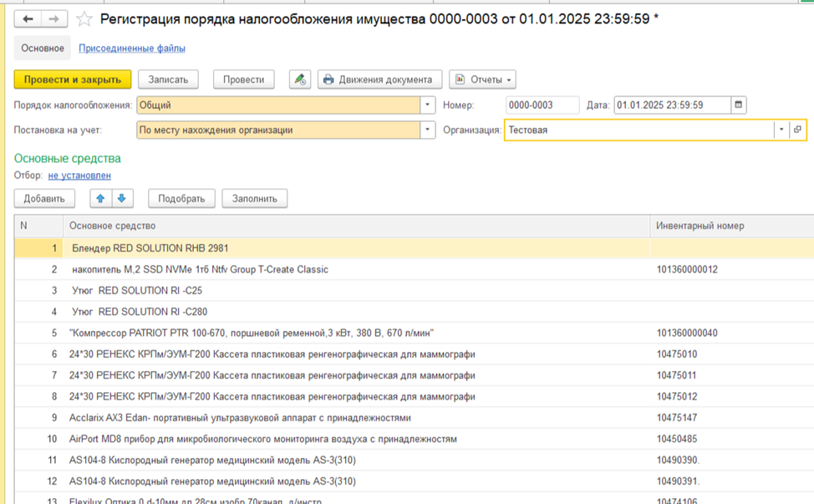The width and height of the screenshot is (814, 504).
Task: Click the Порядок налогообложения field 'Общий'
Action: pos(278,104)
